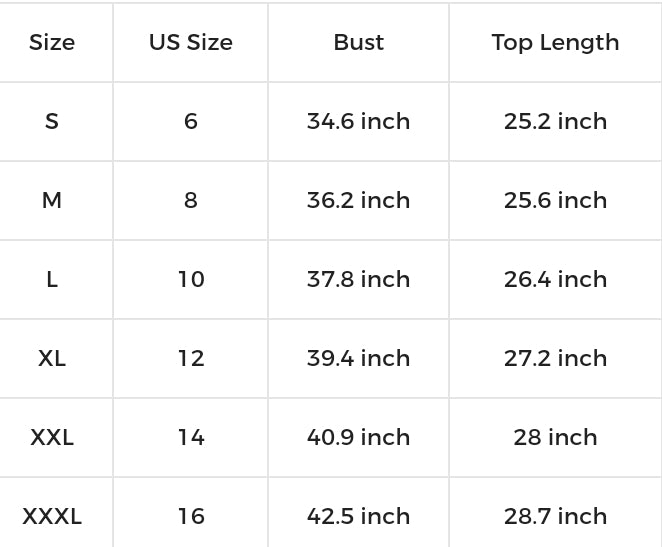Click the 34.6 inch bust value
This screenshot has width=662, height=547.
click(358, 121)
